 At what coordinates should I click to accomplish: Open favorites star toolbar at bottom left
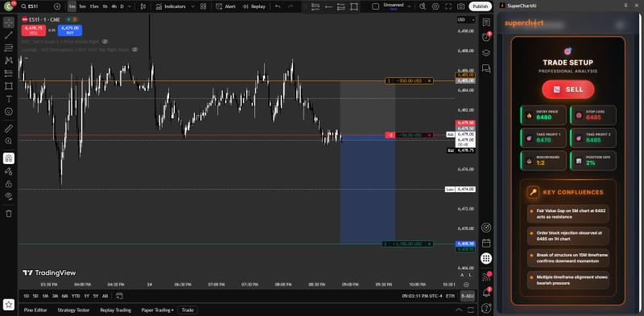tap(9, 305)
